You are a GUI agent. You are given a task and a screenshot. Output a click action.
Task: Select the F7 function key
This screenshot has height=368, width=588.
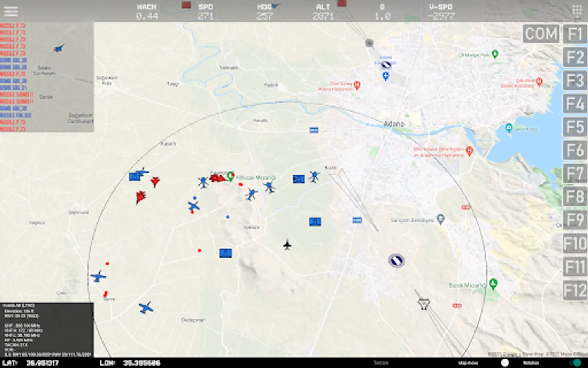575,174
